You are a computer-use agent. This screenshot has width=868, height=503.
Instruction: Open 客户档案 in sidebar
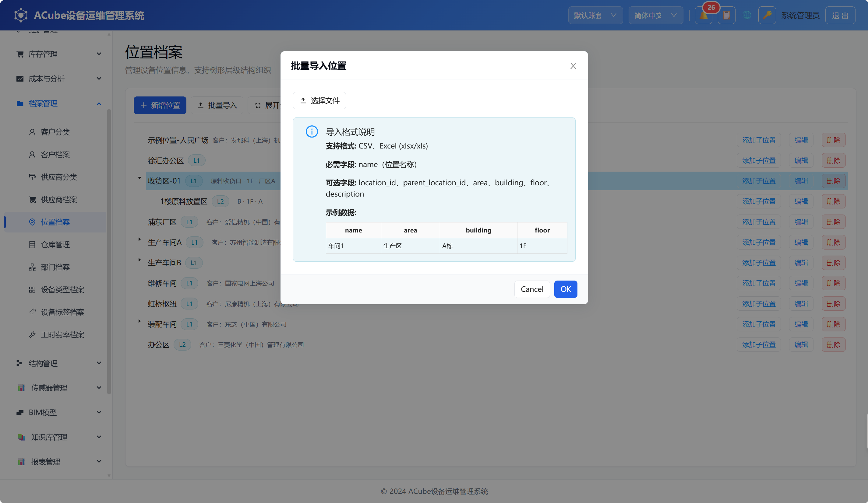tap(55, 155)
